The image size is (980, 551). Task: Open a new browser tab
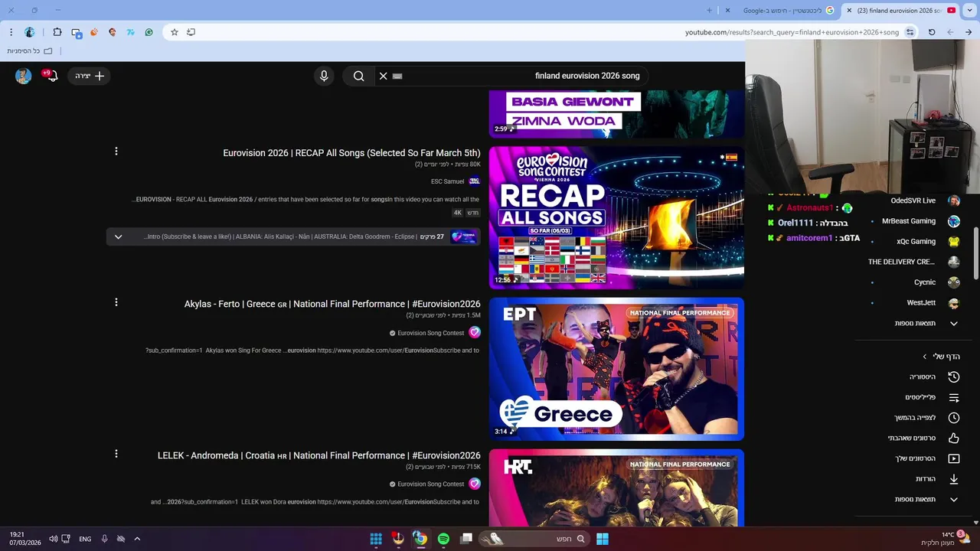tap(709, 10)
